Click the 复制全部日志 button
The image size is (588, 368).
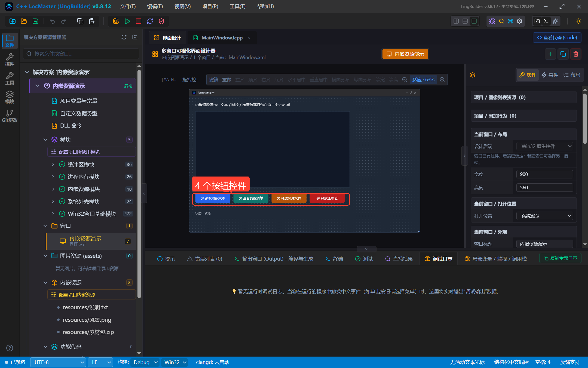560,258
